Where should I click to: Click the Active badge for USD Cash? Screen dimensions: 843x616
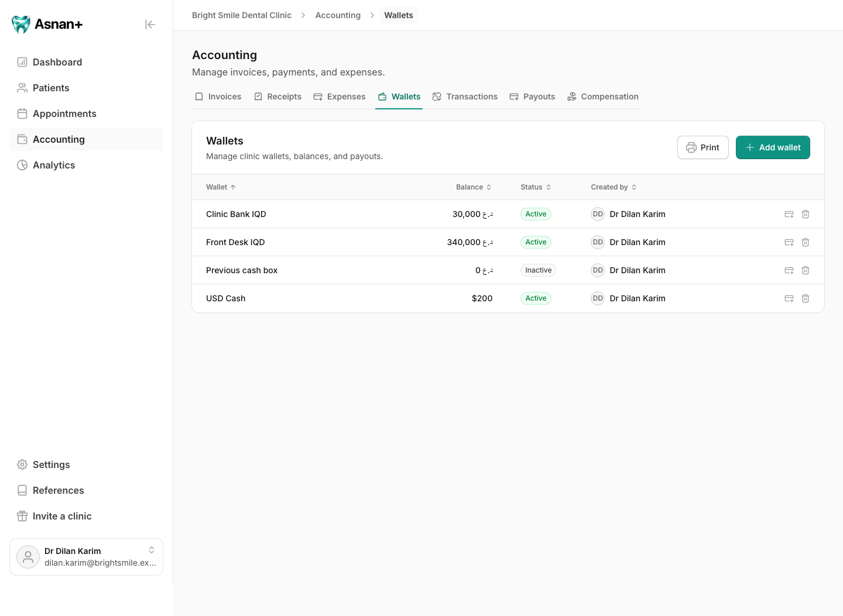pos(536,298)
